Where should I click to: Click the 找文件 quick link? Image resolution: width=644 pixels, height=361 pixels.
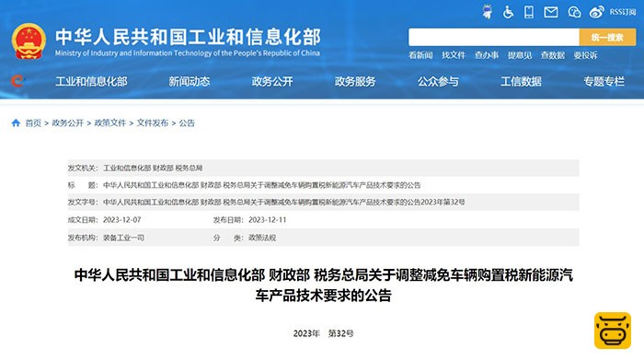pyautogui.click(x=454, y=55)
